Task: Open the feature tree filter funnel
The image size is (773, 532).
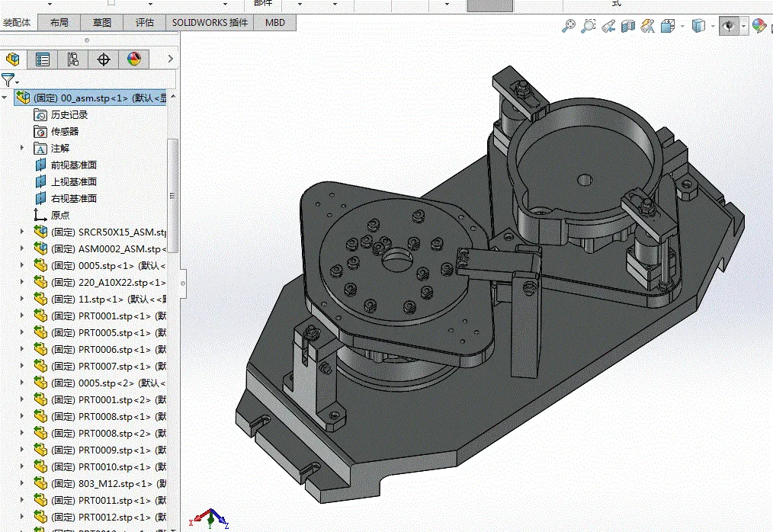Action: pos(8,80)
